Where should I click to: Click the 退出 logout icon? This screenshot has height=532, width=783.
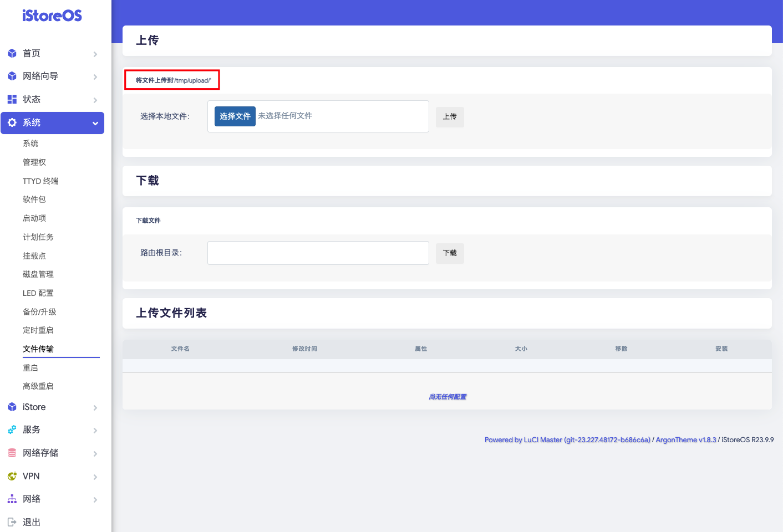tap(12, 521)
